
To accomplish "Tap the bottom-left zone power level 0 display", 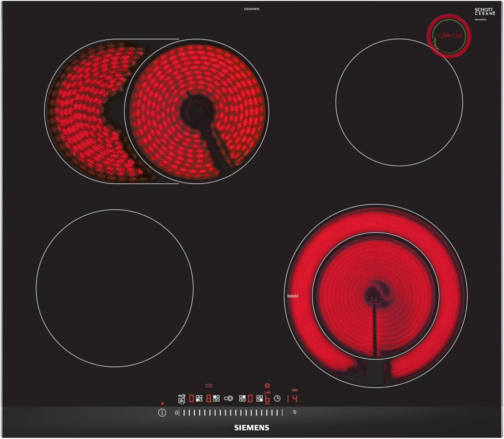I will 191,399.
